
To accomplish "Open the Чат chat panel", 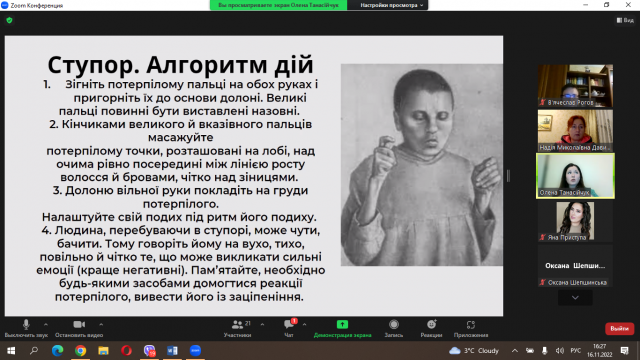I will pos(289,329).
